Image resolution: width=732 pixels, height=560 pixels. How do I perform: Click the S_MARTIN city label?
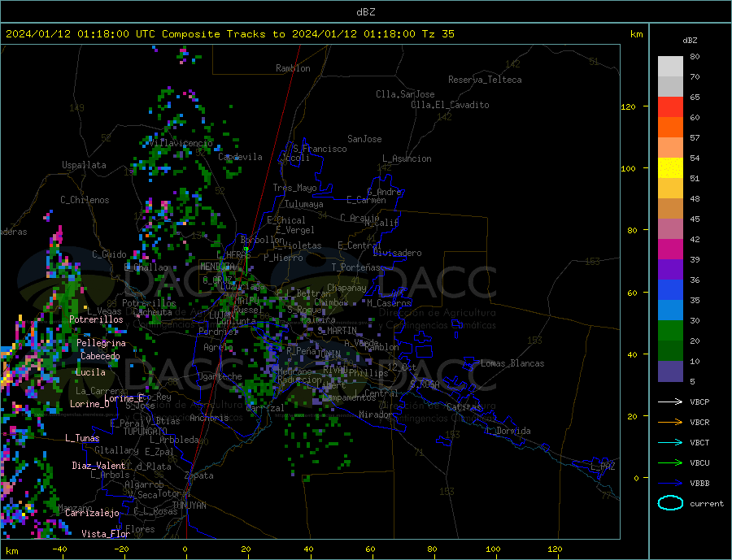(x=337, y=331)
